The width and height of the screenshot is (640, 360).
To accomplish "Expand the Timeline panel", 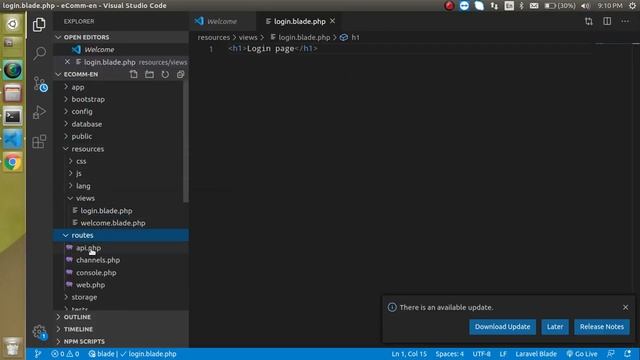I will tap(121, 329).
